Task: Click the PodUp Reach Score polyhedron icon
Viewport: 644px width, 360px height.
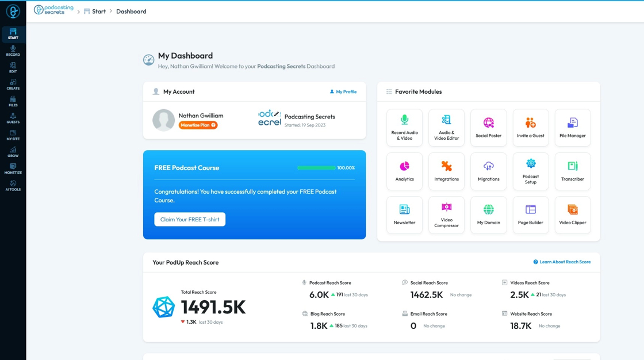Action: 163,307
